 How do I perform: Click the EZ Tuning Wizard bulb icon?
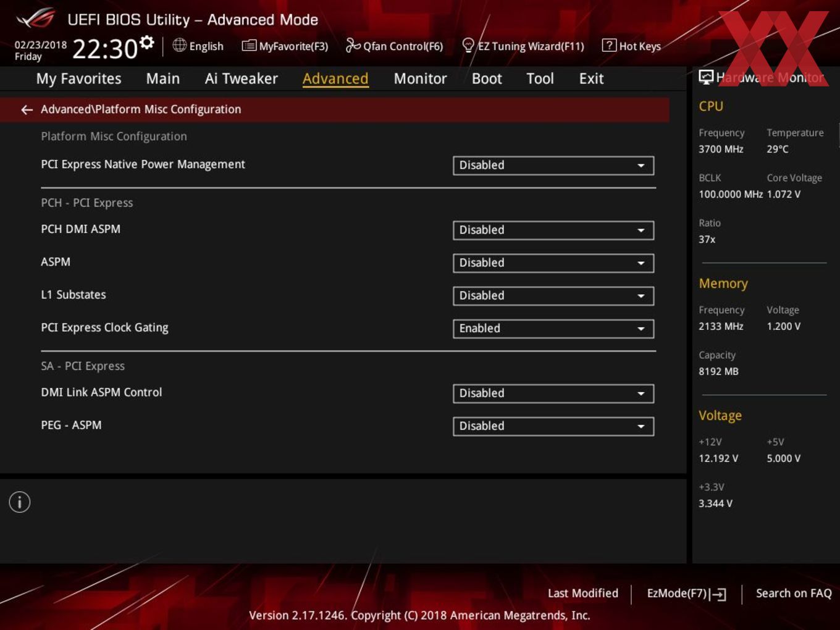[468, 45]
